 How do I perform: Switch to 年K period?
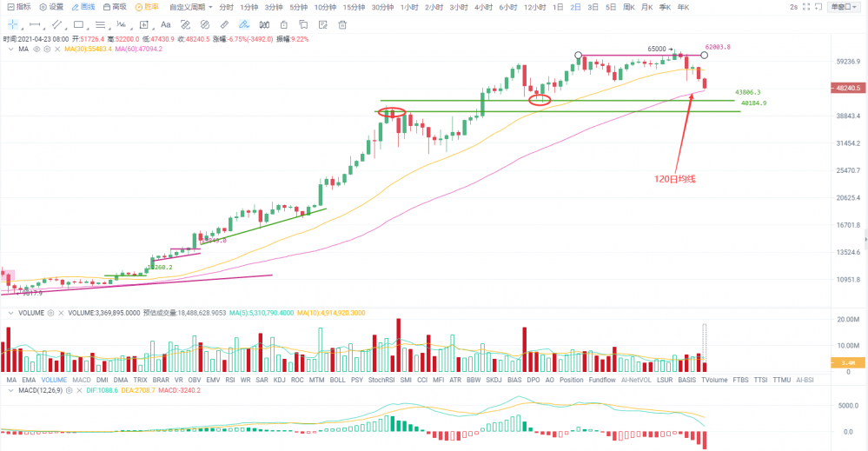(684, 7)
